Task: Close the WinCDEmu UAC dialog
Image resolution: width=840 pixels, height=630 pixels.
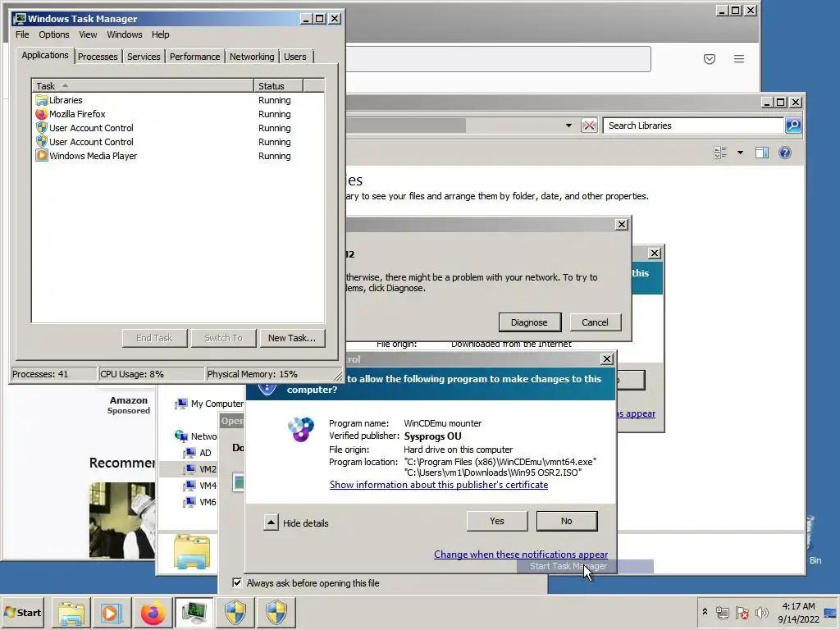Action: [606, 359]
